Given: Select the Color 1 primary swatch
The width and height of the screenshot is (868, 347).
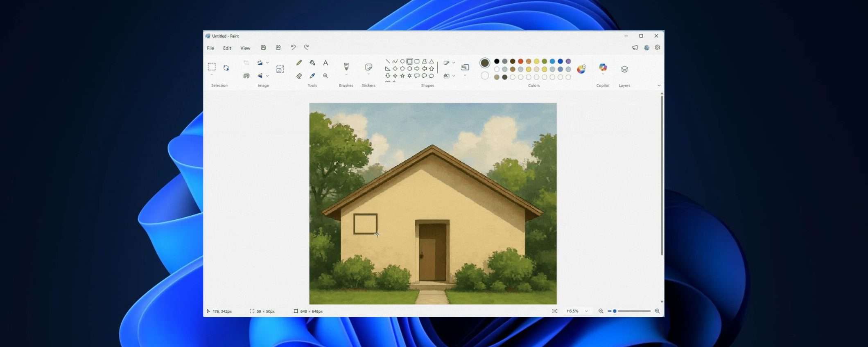Looking at the screenshot, I should coord(485,63).
